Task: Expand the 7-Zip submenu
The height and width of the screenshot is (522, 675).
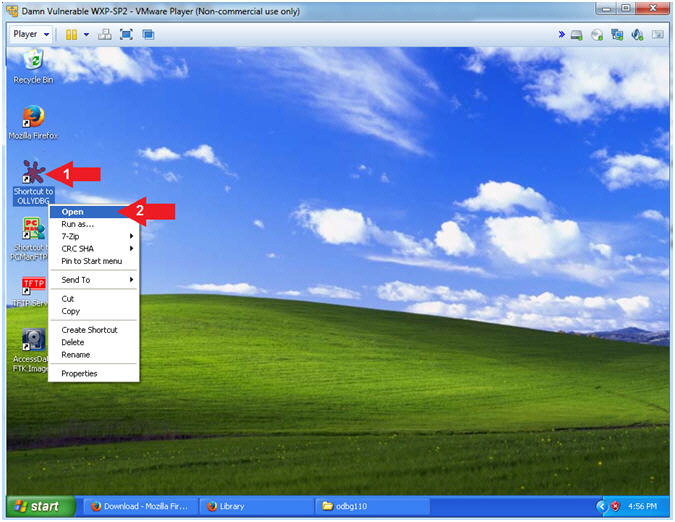Action: click(94, 236)
